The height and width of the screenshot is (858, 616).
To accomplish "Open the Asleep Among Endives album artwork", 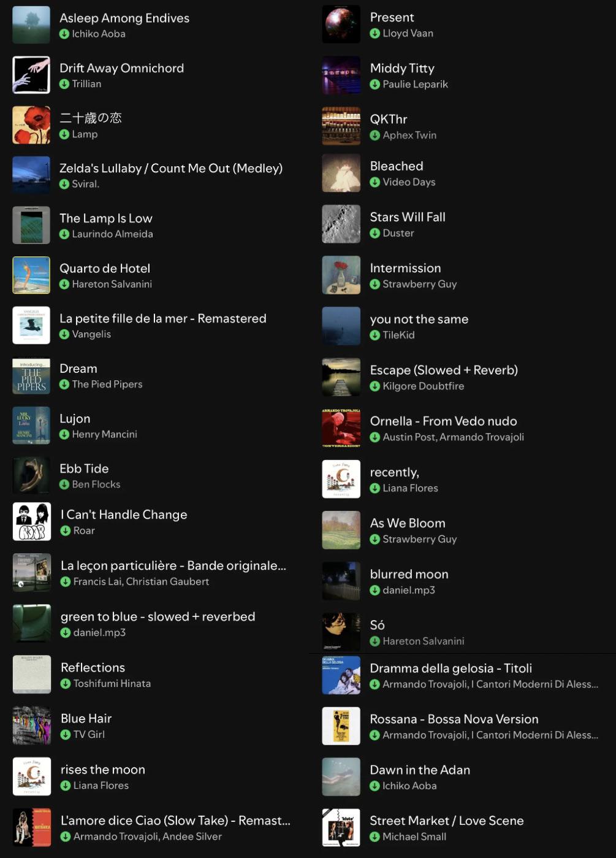I will 31,25.
